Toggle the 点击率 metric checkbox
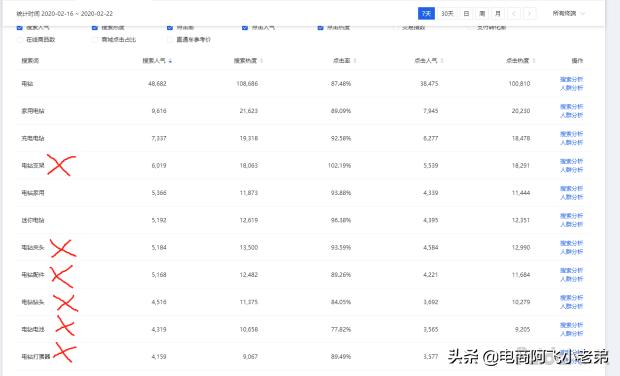 point(170,27)
